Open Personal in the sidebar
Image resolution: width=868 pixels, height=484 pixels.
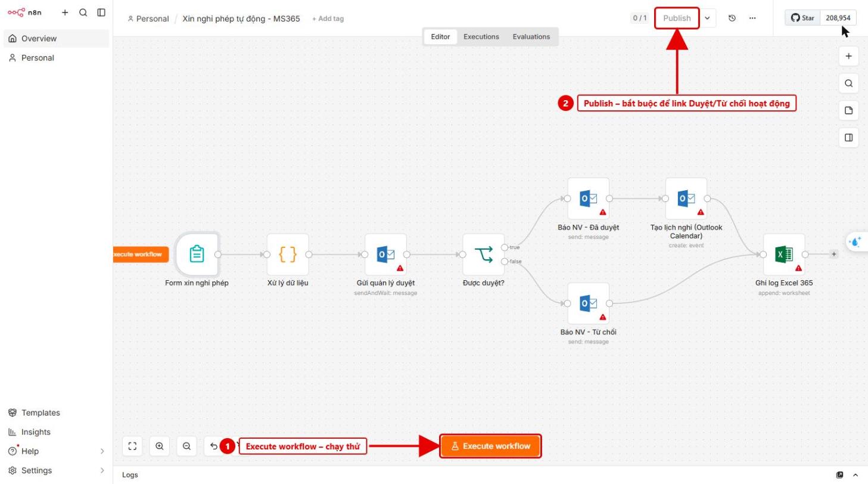57,58
